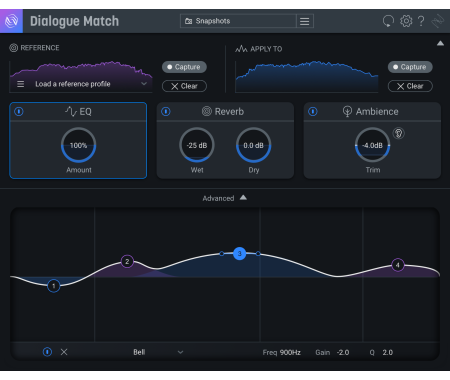This screenshot has height=380, width=450.
Task: Click the Ambience Trim knob
Action: 372,145
